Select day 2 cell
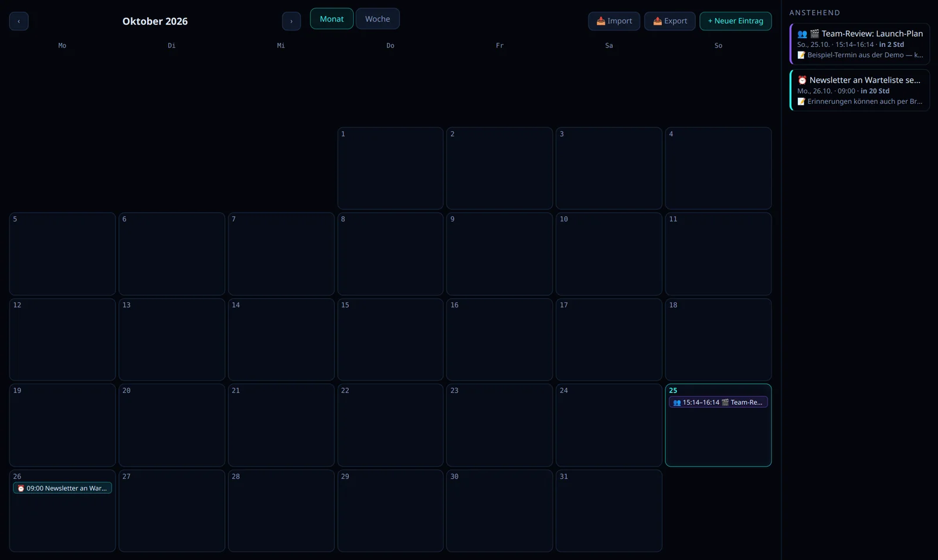 [499, 168]
